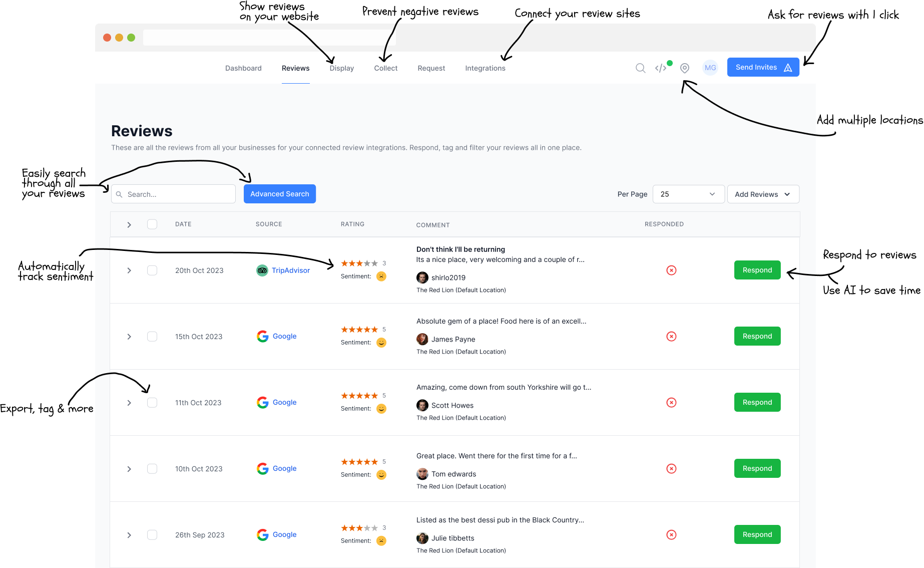
Task: Click the happy sentiment emoji on Scott Howes's review
Action: coord(381,409)
